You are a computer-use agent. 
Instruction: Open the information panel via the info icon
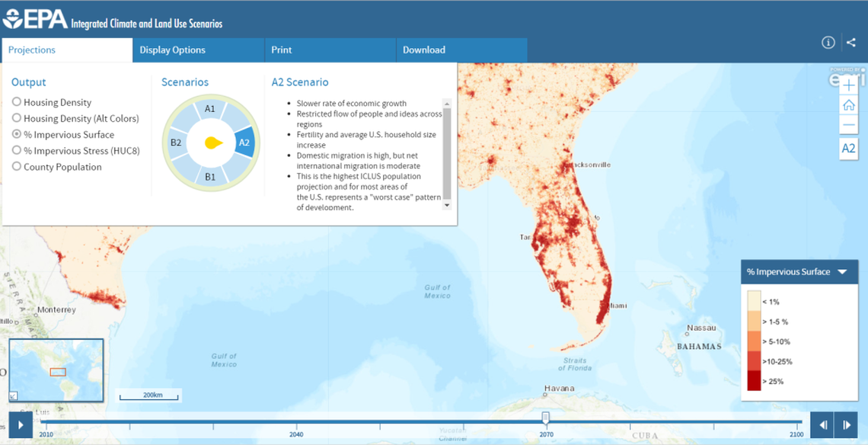(x=828, y=43)
